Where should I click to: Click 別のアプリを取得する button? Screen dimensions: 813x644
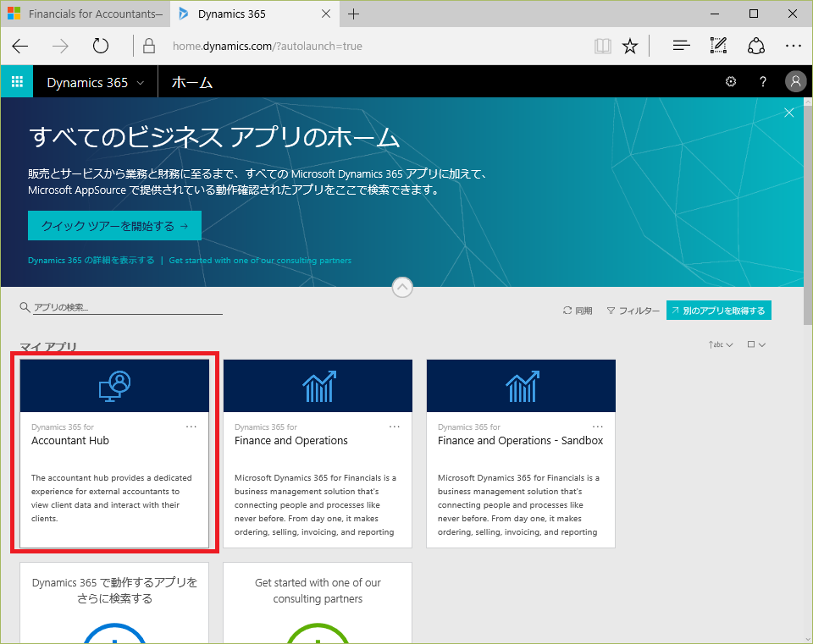[x=719, y=311]
